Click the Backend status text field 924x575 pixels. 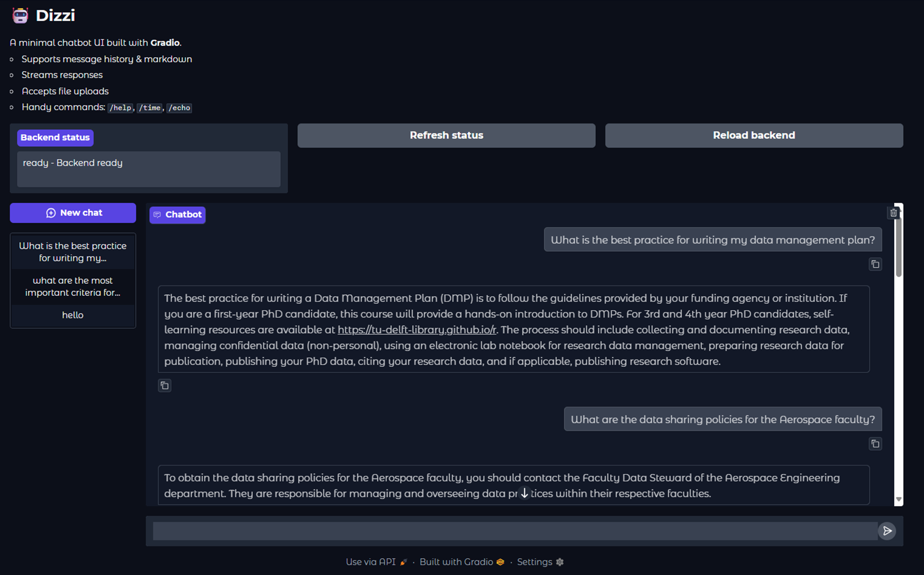(149, 169)
